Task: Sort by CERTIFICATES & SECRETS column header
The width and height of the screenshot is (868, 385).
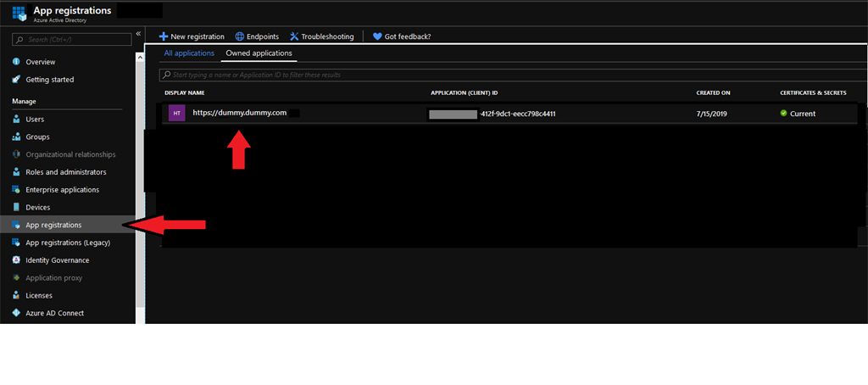Action: coord(813,92)
